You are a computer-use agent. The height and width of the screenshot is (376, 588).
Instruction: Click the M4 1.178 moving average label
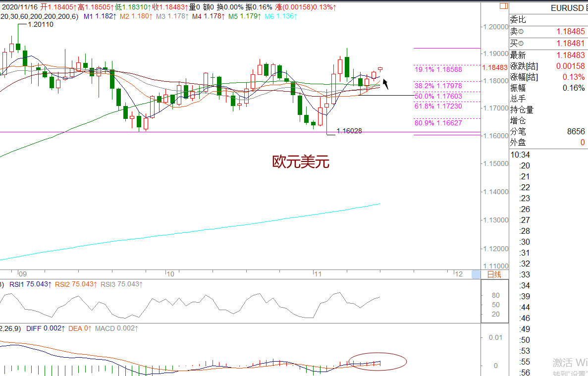tap(208, 16)
